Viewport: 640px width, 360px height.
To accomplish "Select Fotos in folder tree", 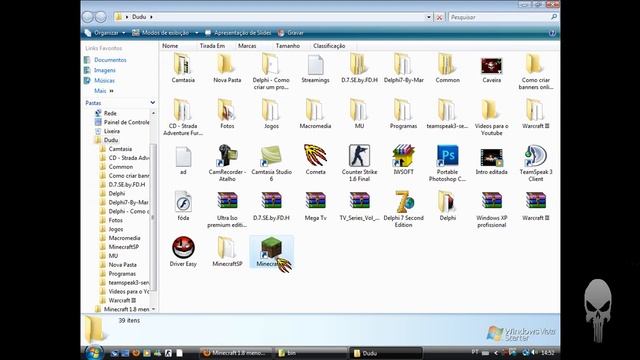I will coord(116,220).
